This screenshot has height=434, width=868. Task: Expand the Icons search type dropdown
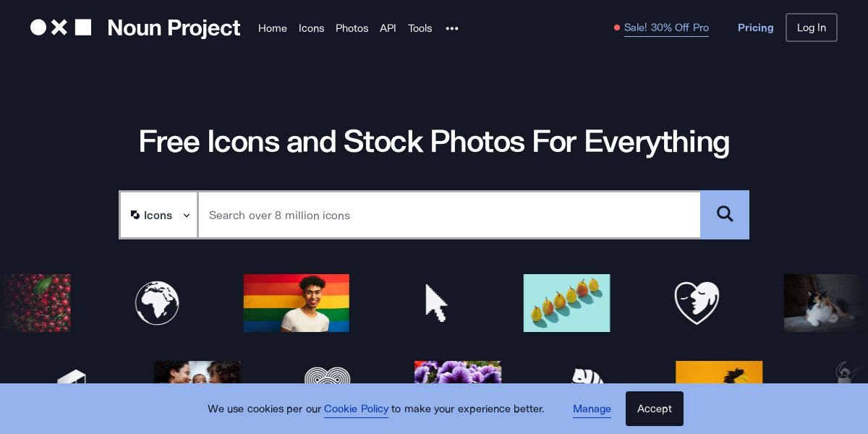click(159, 215)
